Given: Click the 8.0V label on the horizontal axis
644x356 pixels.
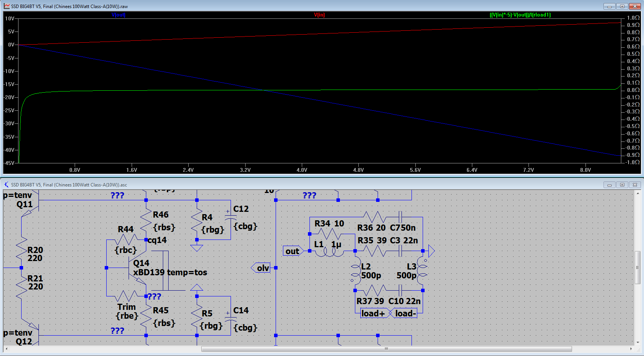Looking at the screenshot, I should tap(585, 170).
